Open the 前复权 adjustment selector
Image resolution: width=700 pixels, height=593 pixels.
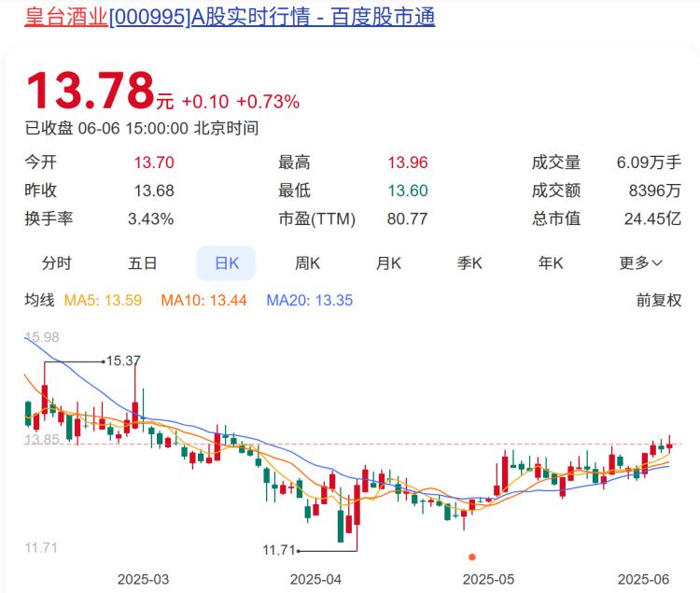[x=659, y=300]
